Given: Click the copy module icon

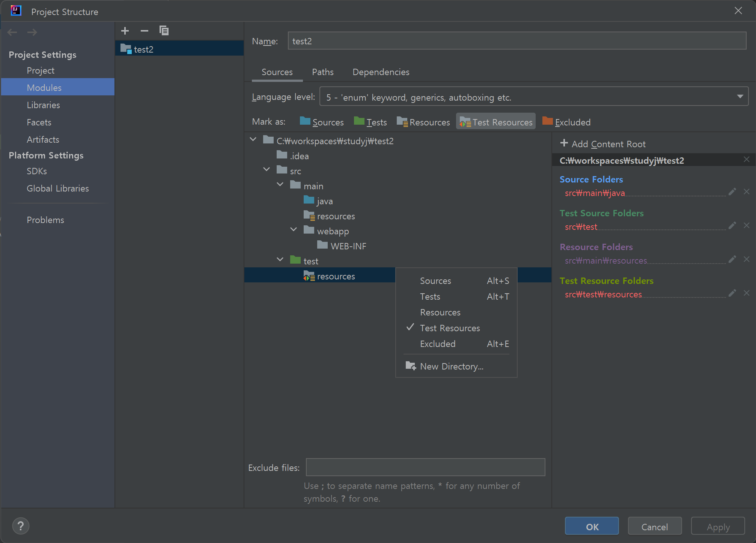Looking at the screenshot, I should 164,31.
